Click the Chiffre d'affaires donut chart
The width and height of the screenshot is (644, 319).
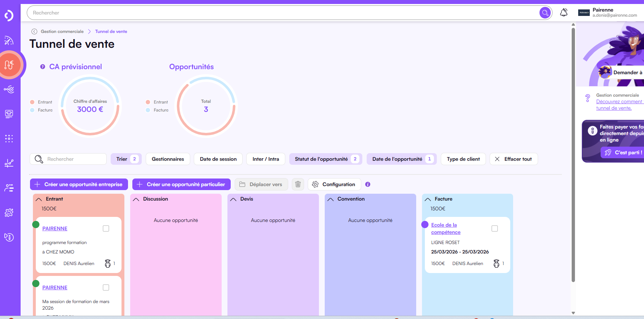90,106
